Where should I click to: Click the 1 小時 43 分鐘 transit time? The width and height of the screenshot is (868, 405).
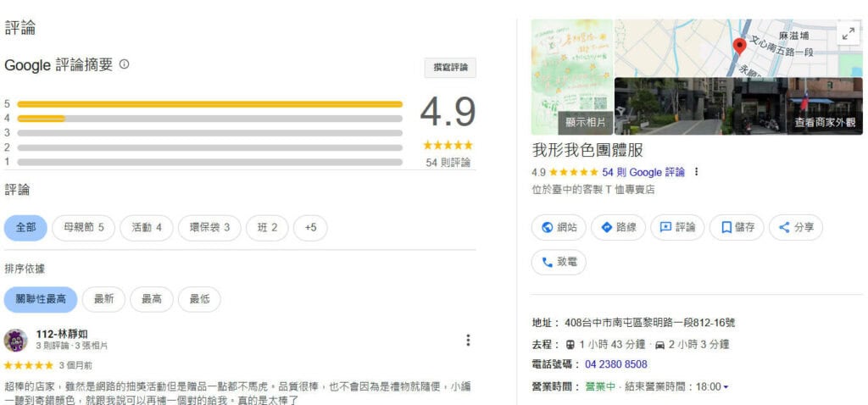coord(612,345)
